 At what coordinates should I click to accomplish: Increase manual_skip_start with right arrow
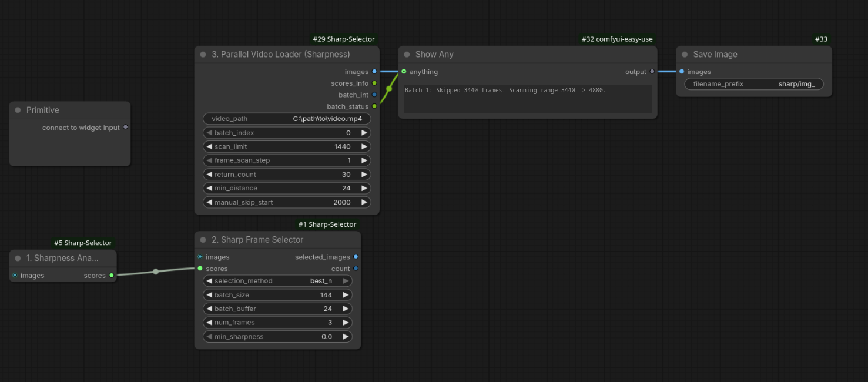[x=364, y=202]
